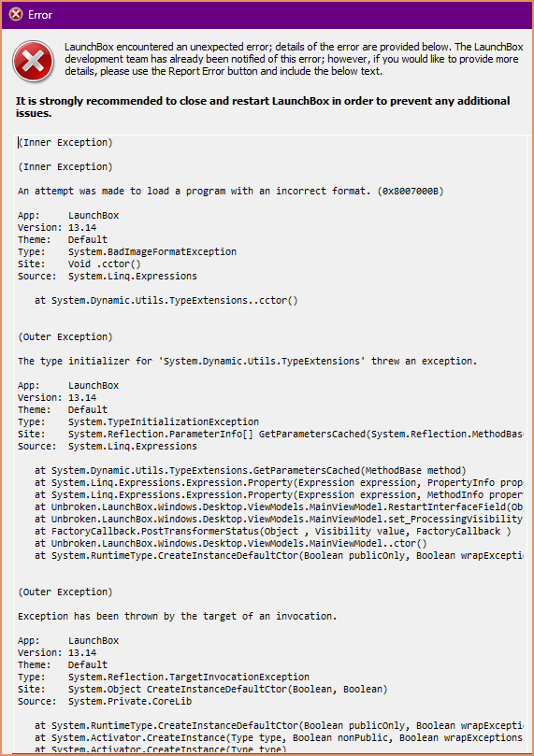Click the incorrect format 0x8007000B error line

[x=231, y=191]
